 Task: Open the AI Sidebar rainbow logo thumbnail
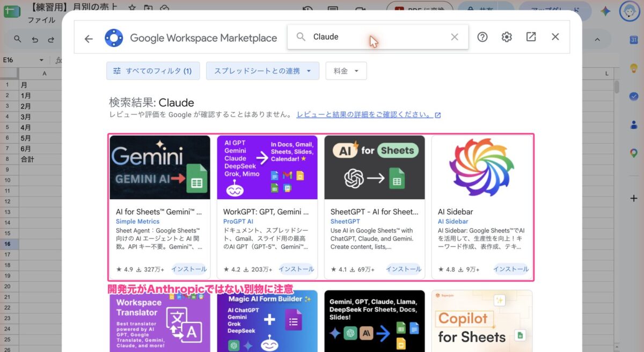pyautogui.click(x=482, y=167)
